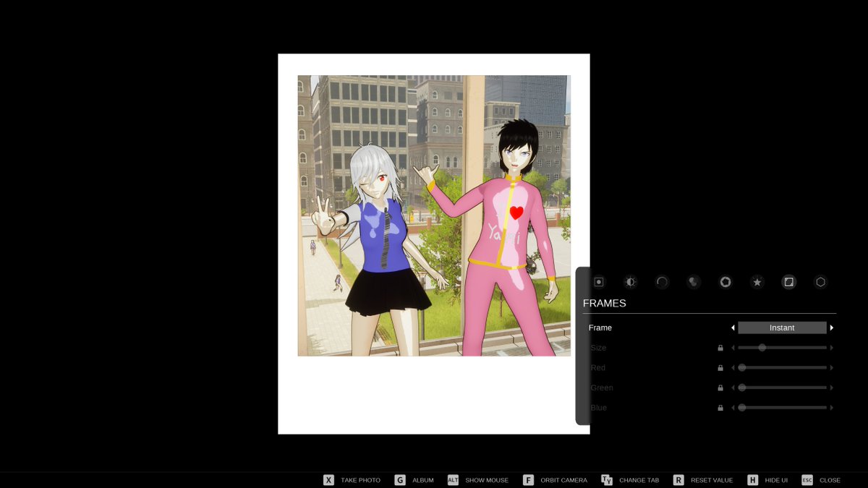Toggle the lock on the Red slider

tap(720, 367)
